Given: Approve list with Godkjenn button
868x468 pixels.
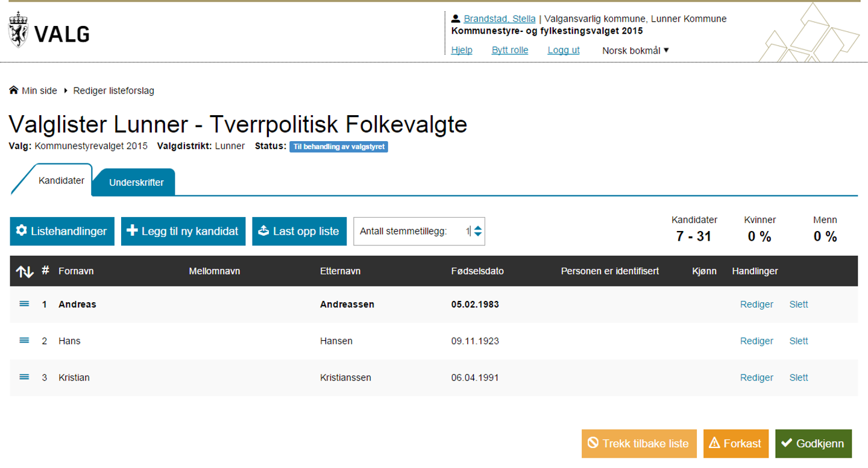Looking at the screenshot, I should tap(813, 444).
